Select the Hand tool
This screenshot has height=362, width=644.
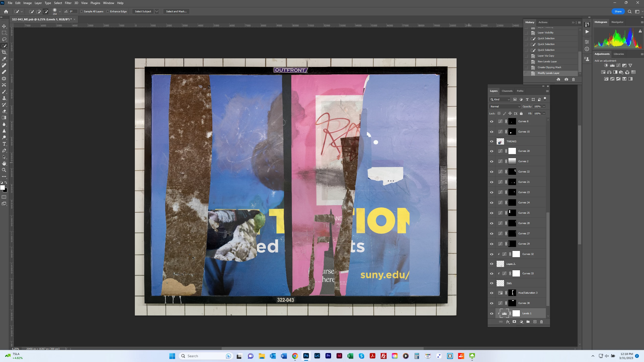click(x=4, y=163)
